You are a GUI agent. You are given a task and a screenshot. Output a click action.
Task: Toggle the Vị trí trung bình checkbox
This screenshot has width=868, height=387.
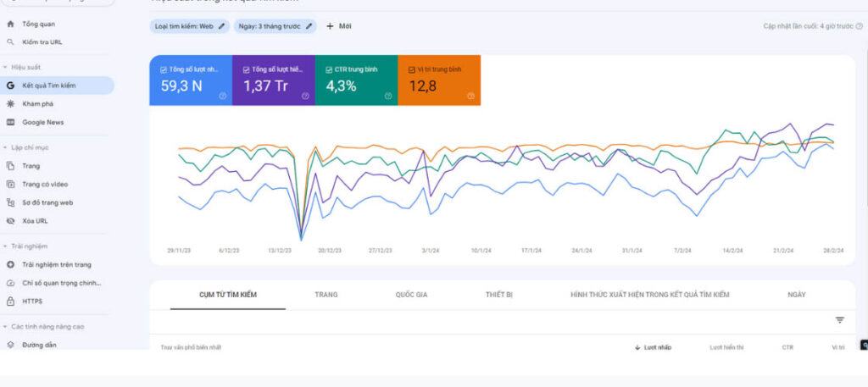click(x=411, y=70)
